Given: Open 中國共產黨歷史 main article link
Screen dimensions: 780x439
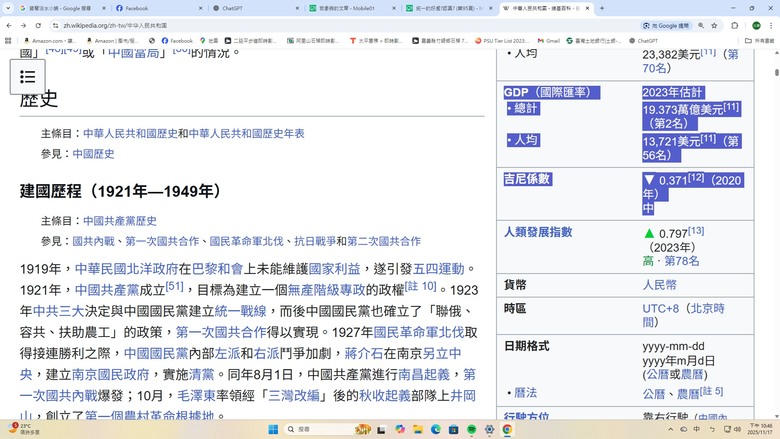Looking at the screenshot, I should coord(120,221).
